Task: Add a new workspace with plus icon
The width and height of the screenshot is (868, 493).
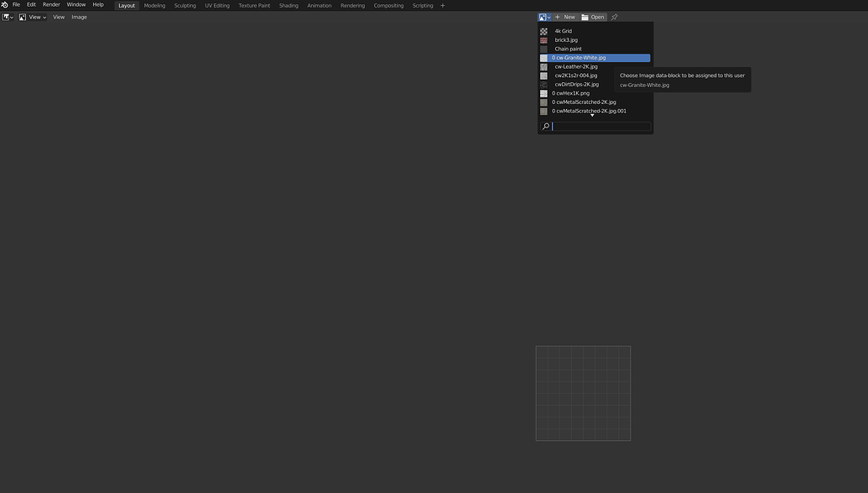Action: [442, 6]
